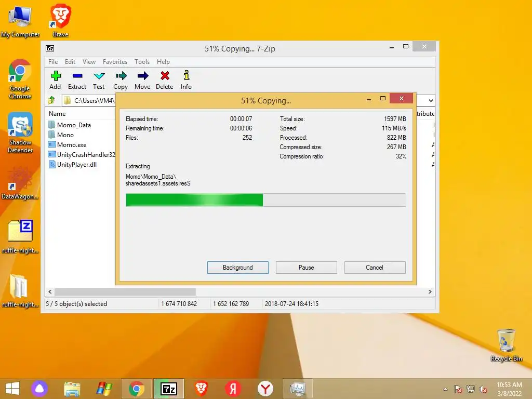Click the Copy toolbar icon
Viewport: 532px width, 399px height.
point(121,80)
